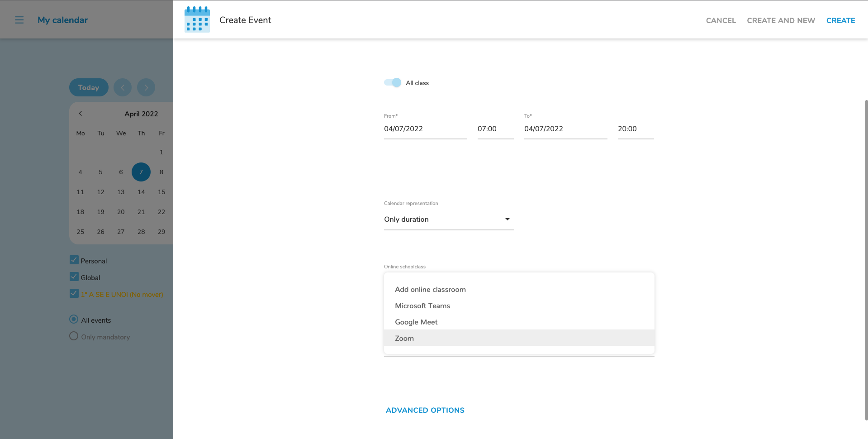
Task: Expand ADVANCED OPTIONS section
Action: (x=425, y=410)
